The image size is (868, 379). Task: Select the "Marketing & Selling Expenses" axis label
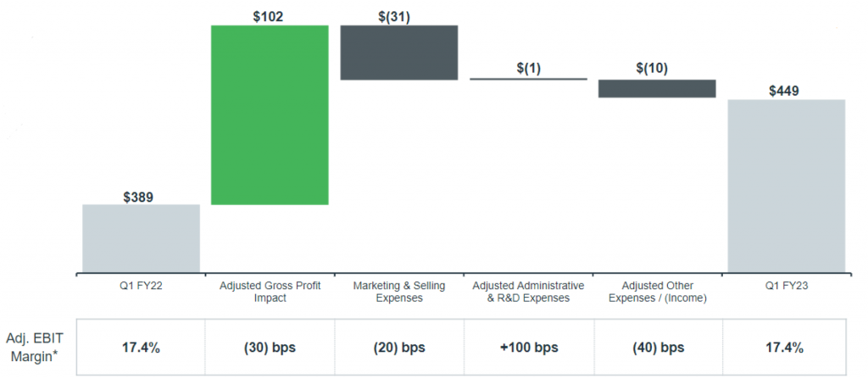click(398, 291)
